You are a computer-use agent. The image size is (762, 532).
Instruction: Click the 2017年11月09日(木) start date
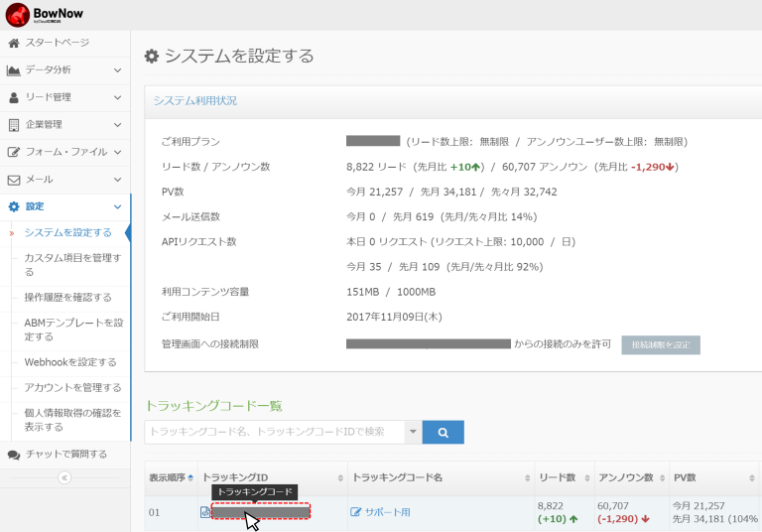[394, 317]
